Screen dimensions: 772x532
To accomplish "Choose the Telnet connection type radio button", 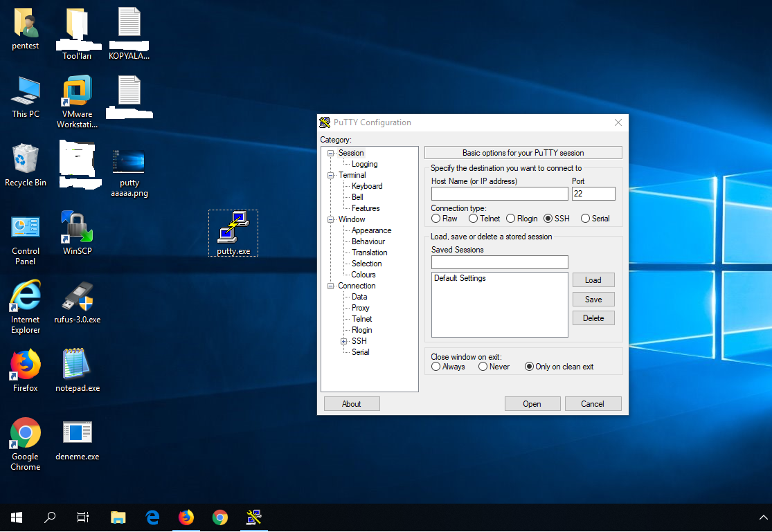I will coord(473,219).
